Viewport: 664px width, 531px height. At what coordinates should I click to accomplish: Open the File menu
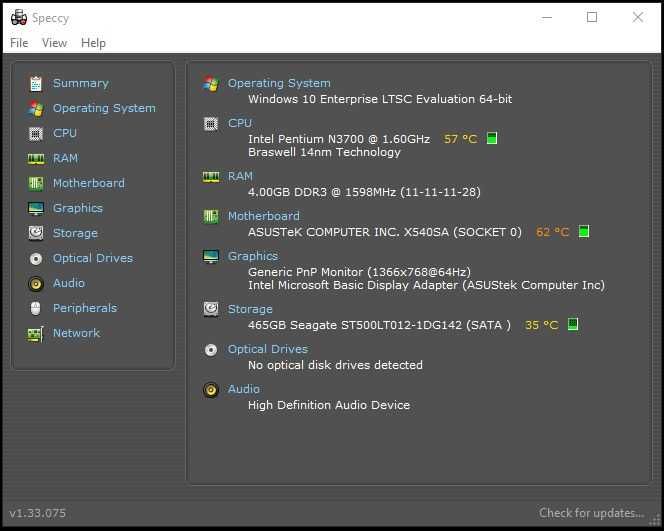(x=19, y=43)
